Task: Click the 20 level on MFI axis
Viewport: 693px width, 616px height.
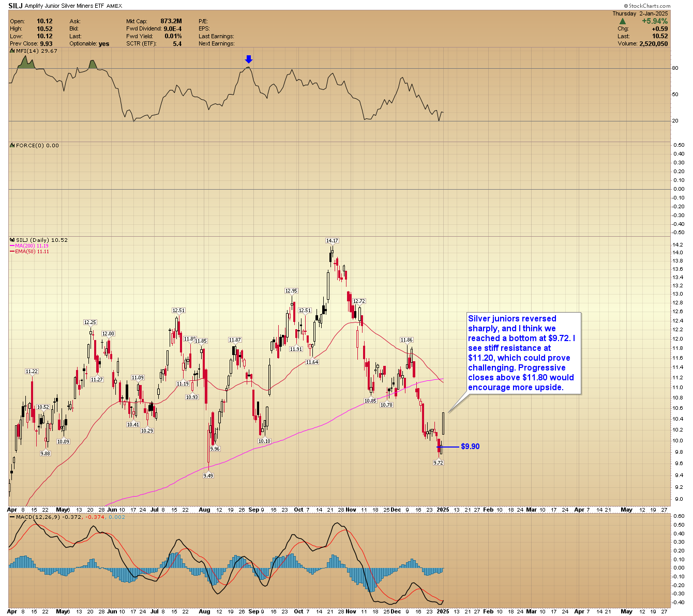Action: pyautogui.click(x=675, y=121)
